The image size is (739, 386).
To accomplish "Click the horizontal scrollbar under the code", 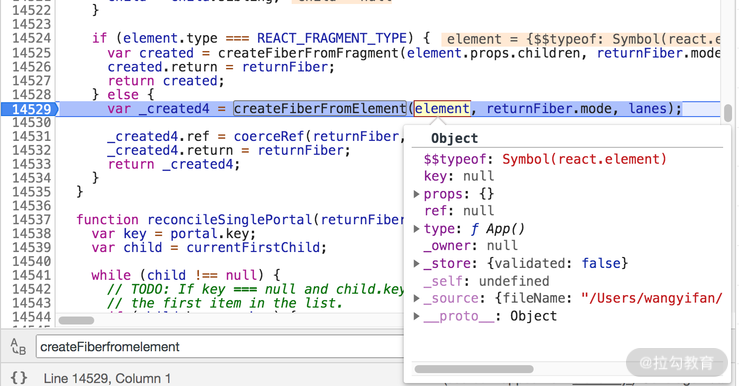I will pyautogui.click(x=76, y=320).
